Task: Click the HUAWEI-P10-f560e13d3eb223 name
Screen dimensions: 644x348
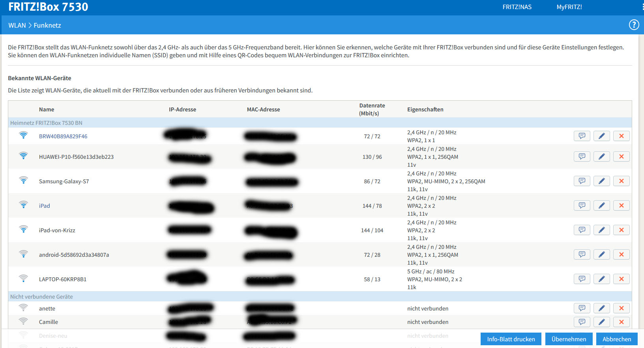Action: coord(76,157)
